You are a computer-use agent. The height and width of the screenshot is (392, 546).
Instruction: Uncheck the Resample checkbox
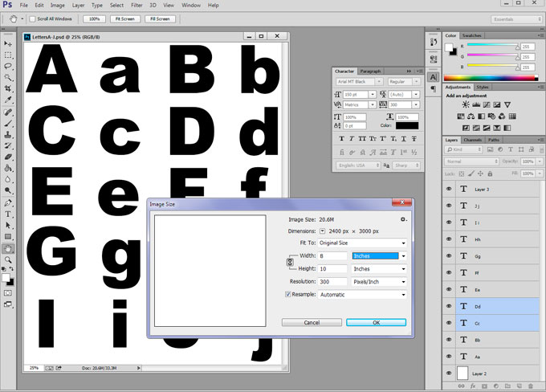pos(288,294)
